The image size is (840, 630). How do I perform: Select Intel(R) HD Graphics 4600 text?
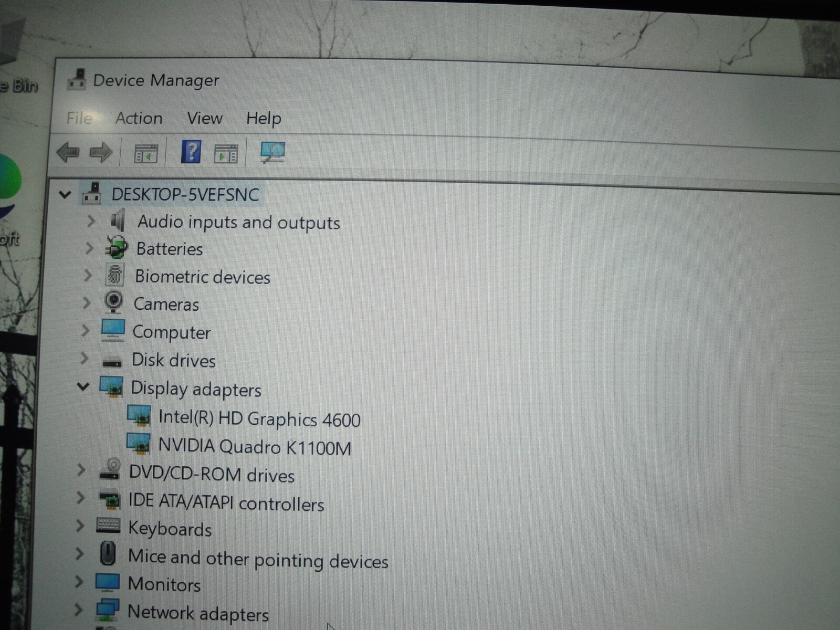pos(259,419)
